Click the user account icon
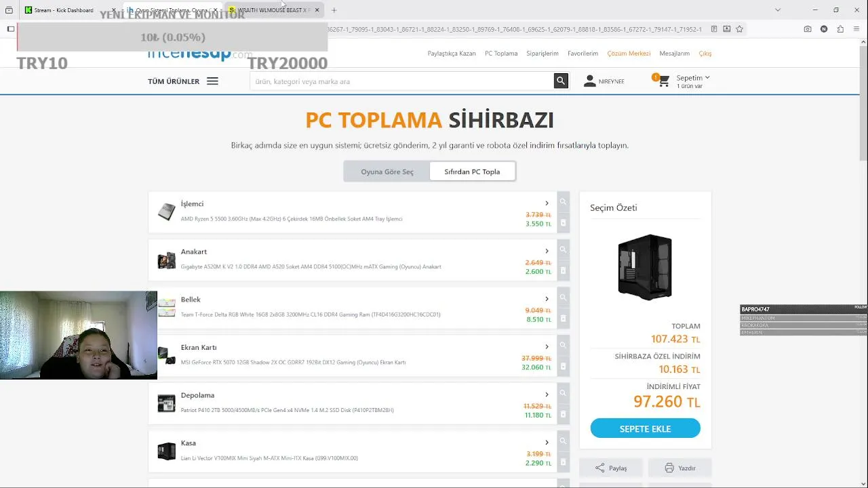This screenshot has width=868, height=488. [x=589, y=81]
